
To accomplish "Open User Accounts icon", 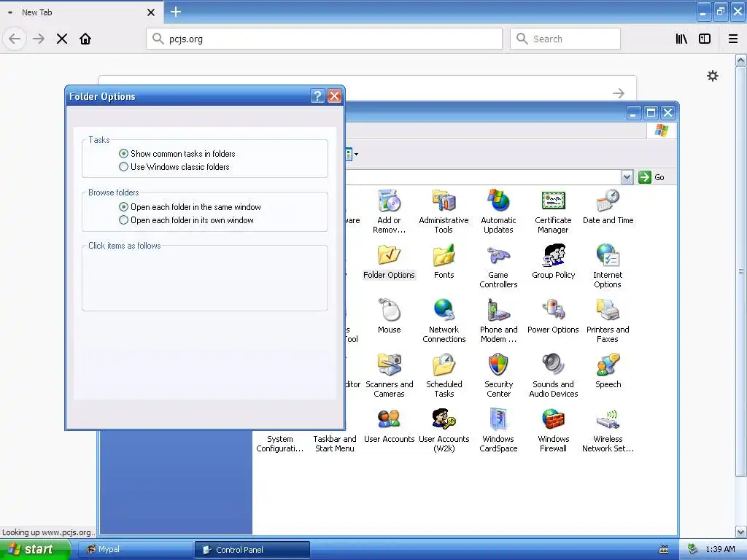I will (390, 426).
